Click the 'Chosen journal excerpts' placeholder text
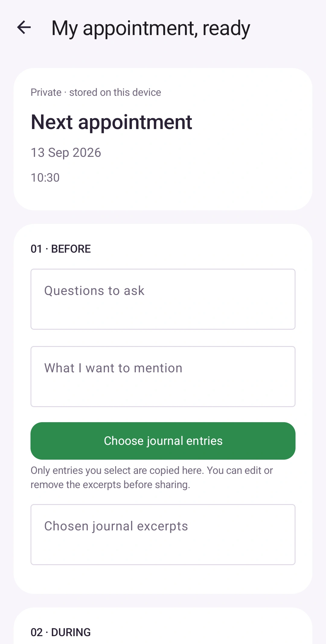Image resolution: width=326 pixels, height=644 pixels. pyautogui.click(x=116, y=526)
